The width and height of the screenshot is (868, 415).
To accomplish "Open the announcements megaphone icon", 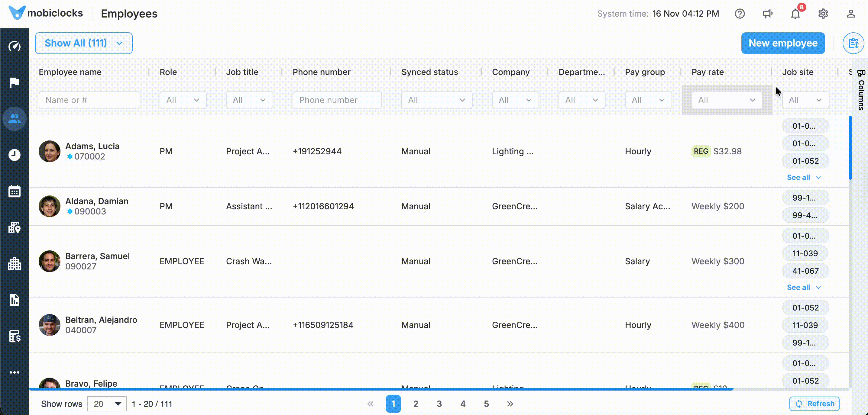I will click(x=768, y=14).
